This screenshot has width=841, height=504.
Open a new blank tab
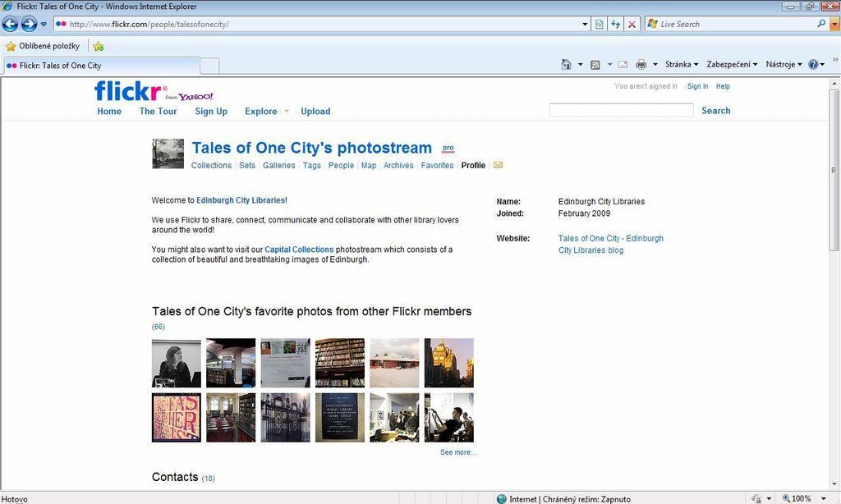(209, 66)
